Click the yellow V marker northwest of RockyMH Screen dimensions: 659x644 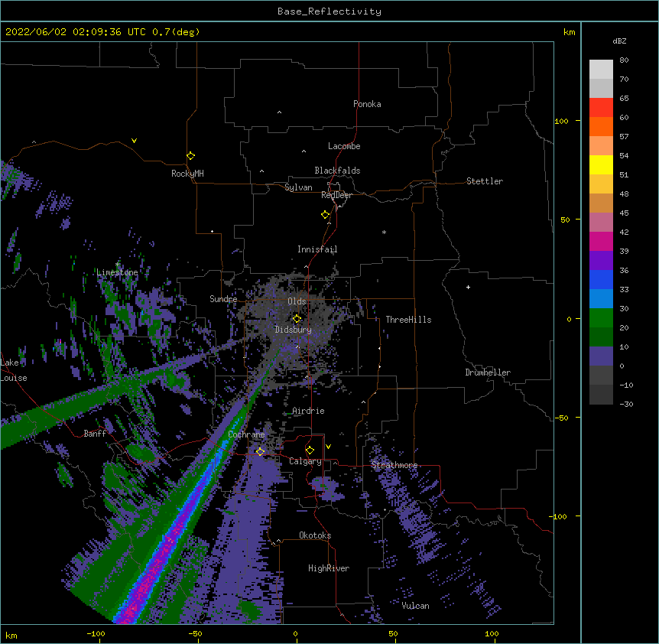pos(134,141)
